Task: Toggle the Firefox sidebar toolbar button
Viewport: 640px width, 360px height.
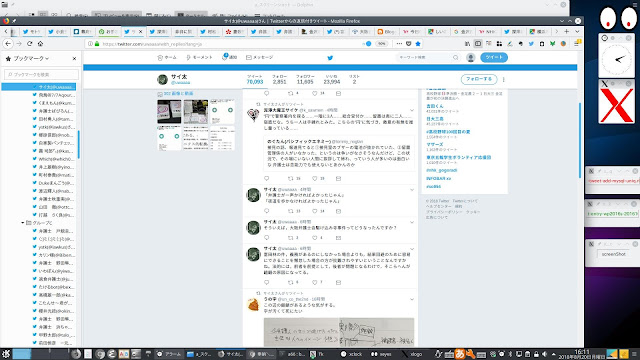Action: pos(478,44)
